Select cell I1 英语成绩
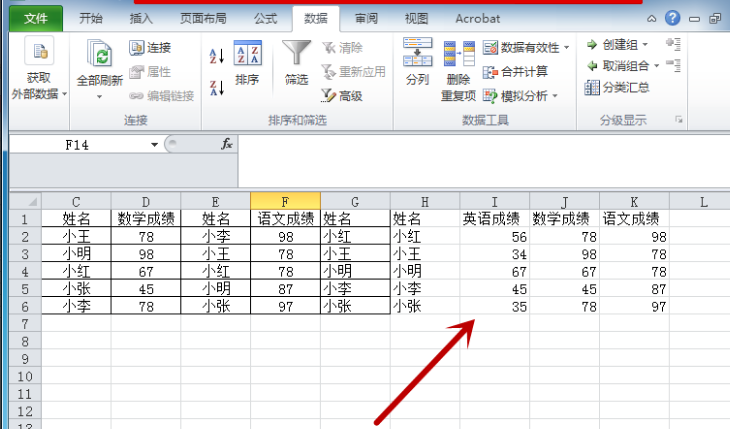This screenshot has width=730, height=429. [495, 218]
